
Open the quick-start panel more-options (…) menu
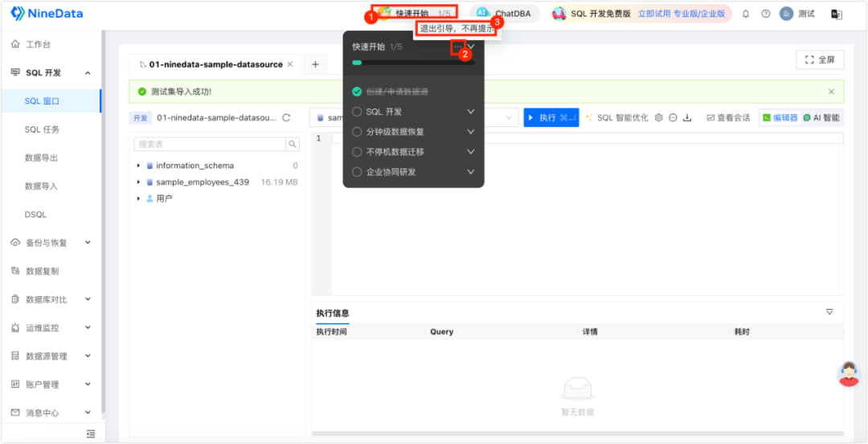coord(457,47)
